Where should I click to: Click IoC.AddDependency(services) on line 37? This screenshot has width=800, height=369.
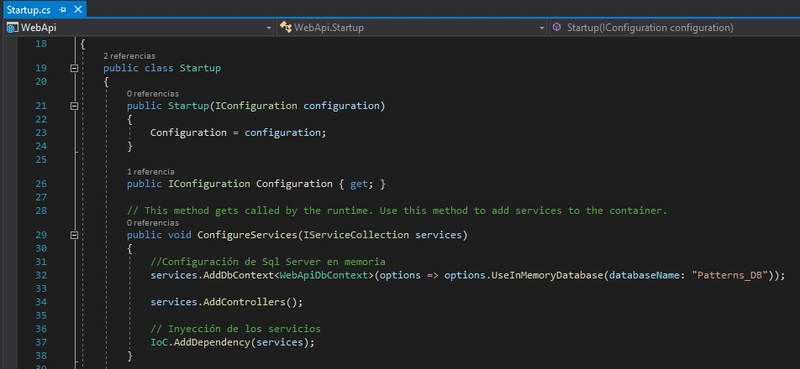232,342
